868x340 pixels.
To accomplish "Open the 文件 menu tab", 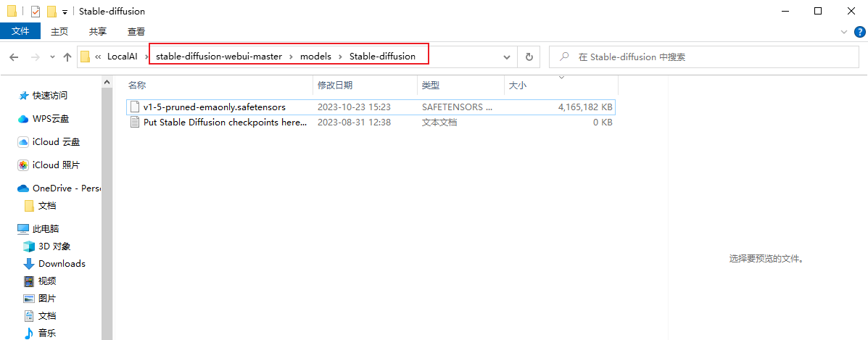I will (20, 31).
